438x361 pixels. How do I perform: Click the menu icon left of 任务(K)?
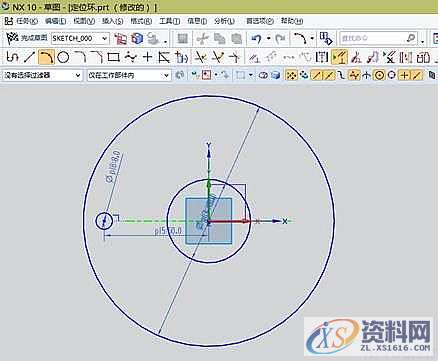[x=9, y=21]
